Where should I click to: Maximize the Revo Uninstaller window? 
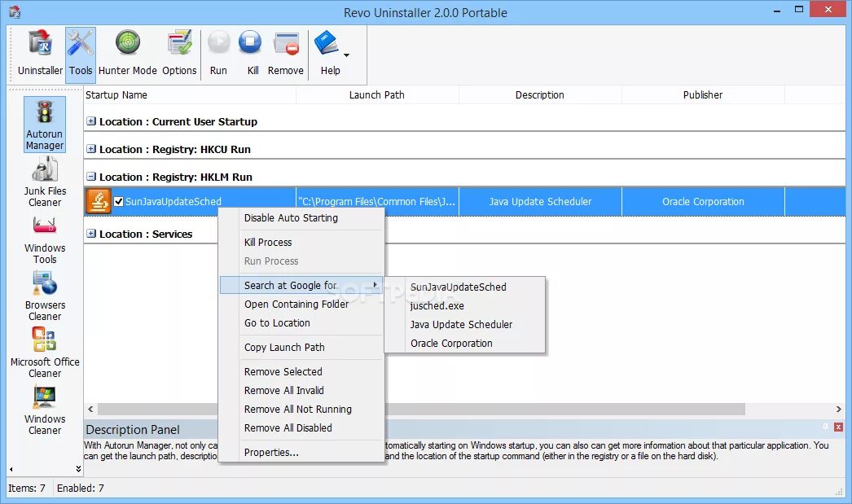(799, 9)
